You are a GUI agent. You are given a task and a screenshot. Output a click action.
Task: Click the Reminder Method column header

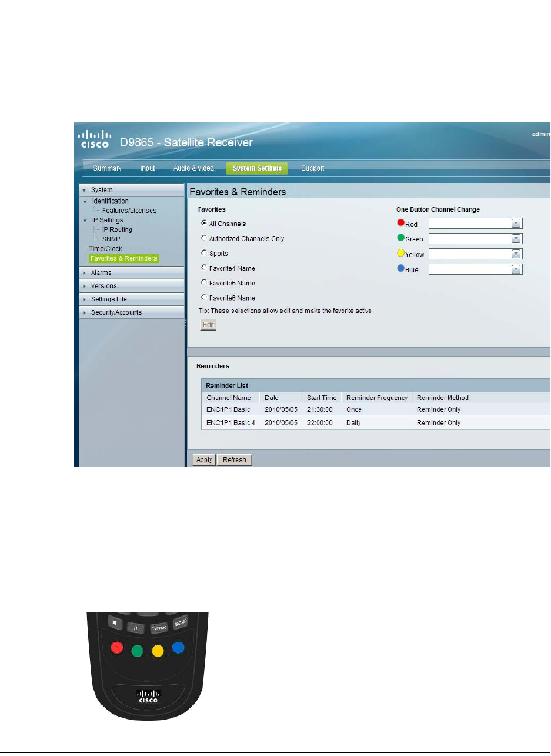(442, 398)
